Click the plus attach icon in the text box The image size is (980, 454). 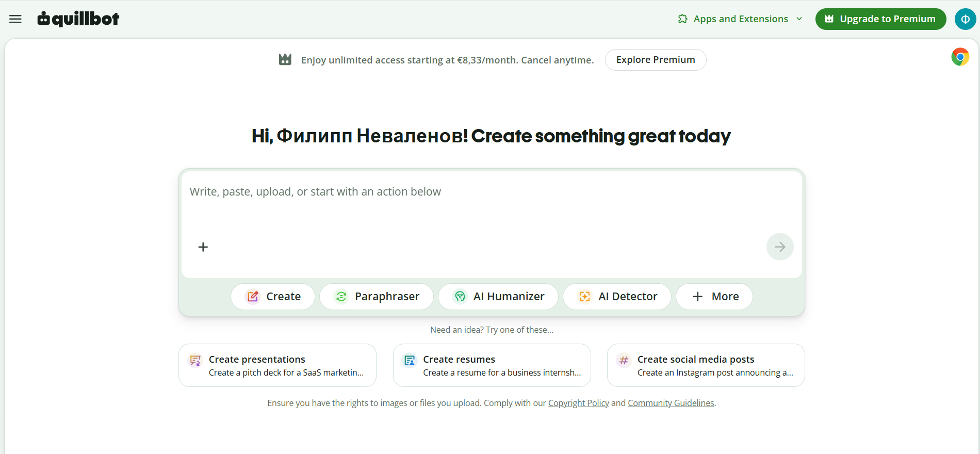[x=203, y=247]
